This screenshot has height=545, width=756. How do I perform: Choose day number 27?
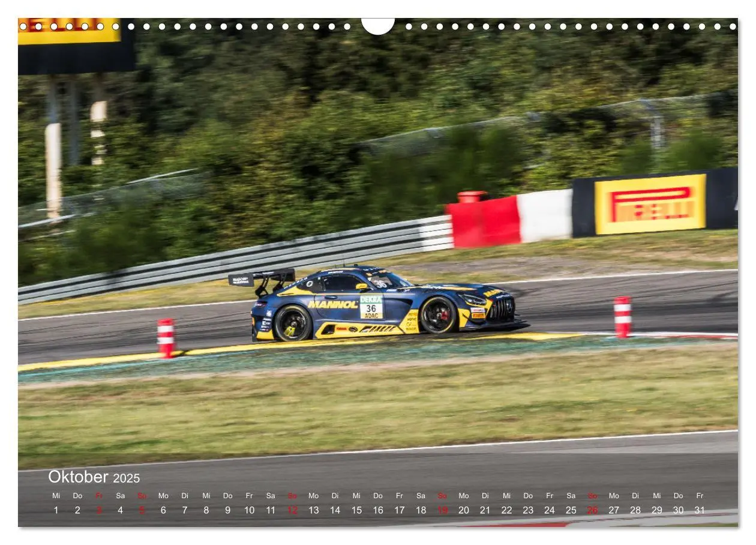(x=614, y=510)
